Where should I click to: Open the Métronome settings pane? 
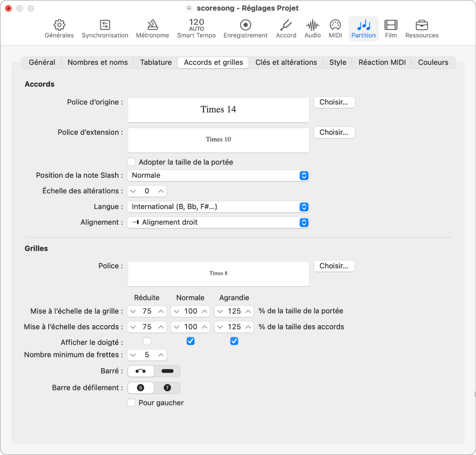(x=152, y=29)
